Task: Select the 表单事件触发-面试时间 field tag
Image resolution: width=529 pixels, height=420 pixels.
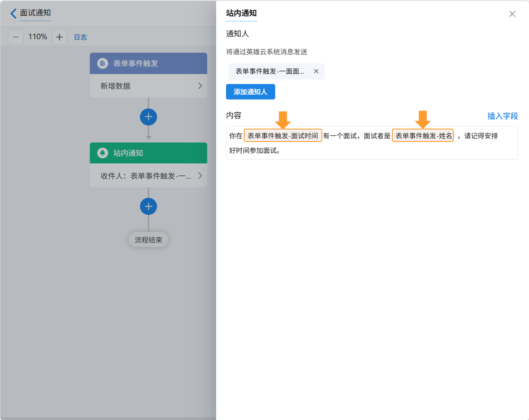Action: point(283,136)
